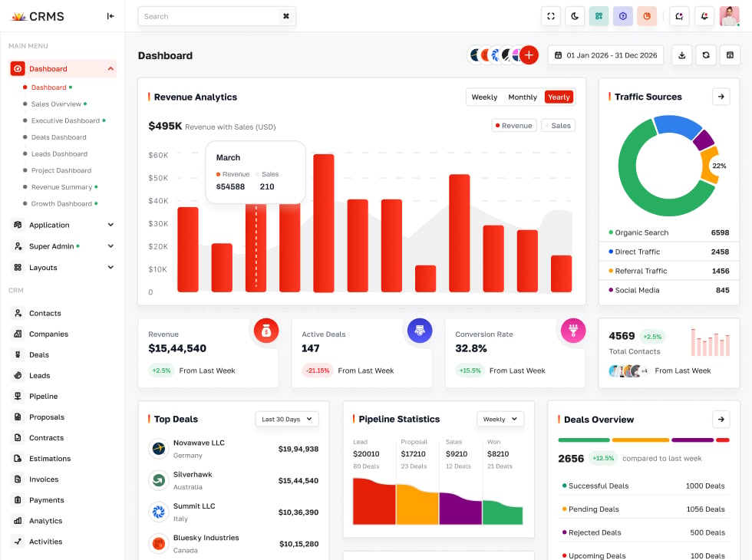The width and height of the screenshot is (752, 560).
Task: Open Companies in the sidebar
Action: (48, 334)
